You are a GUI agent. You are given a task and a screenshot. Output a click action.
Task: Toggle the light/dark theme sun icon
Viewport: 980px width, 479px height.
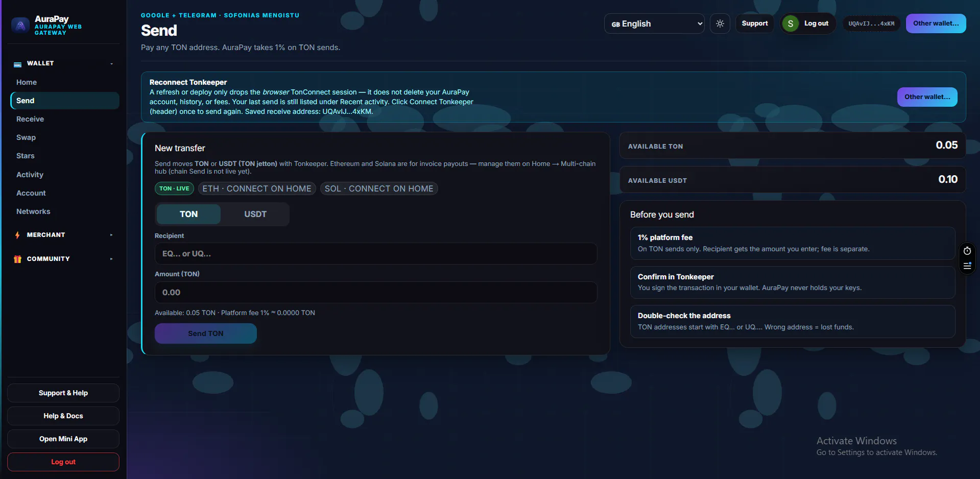(x=720, y=23)
